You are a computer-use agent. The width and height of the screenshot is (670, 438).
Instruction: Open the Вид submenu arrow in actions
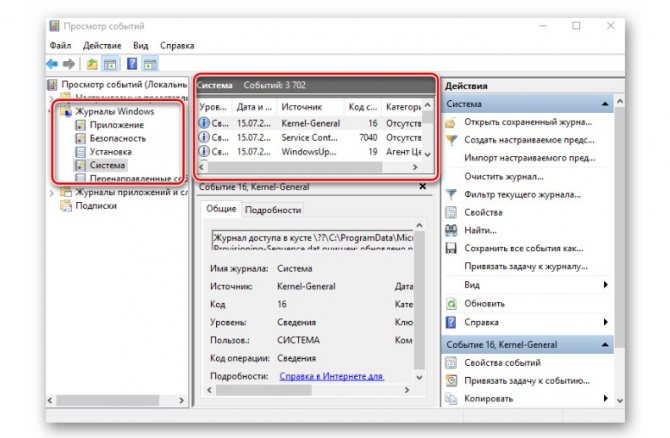tap(605, 285)
